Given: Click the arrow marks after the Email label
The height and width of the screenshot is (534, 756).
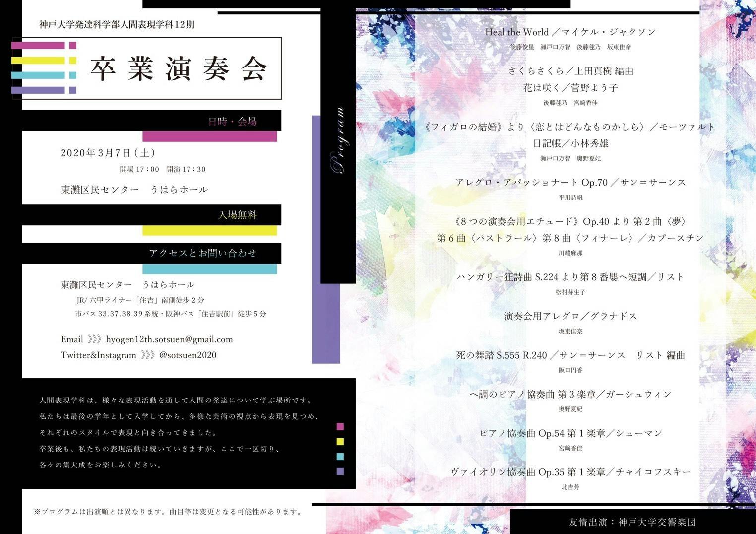Looking at the screenshot, I should click(94, 340).
